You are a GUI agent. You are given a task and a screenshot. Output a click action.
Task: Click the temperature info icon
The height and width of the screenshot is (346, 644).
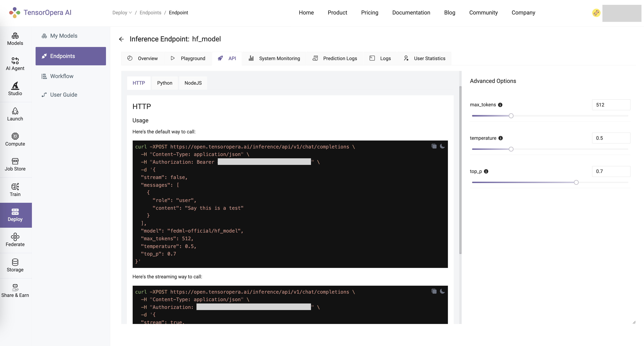click(x=501, y=138)
